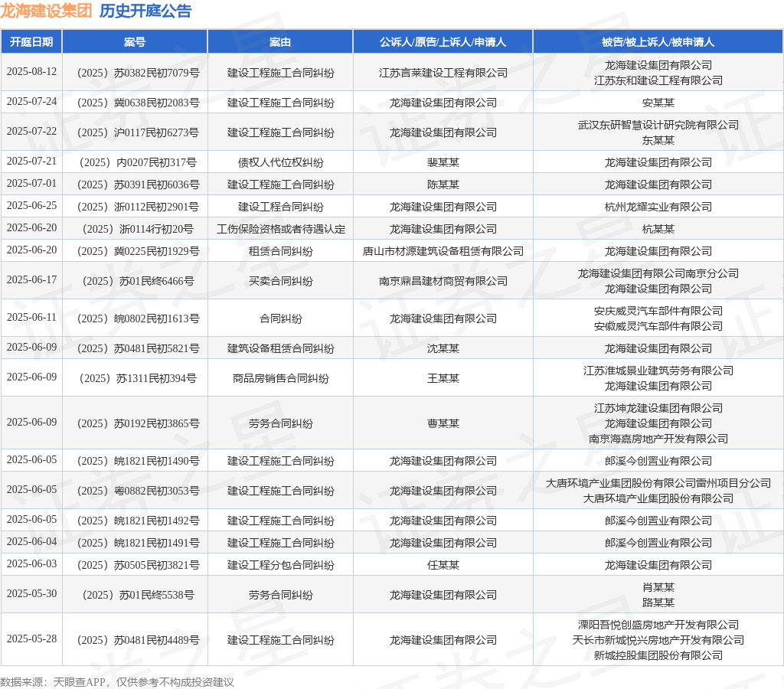Click defendant 武汉东研智慧设计研究院有限公司
The image size is (784, 689).
coord(658,125)
